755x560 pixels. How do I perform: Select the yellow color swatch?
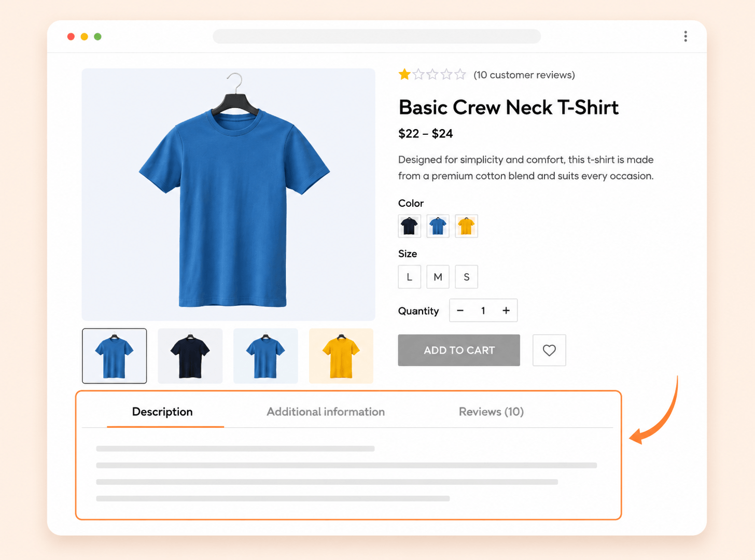pos(467,226)
